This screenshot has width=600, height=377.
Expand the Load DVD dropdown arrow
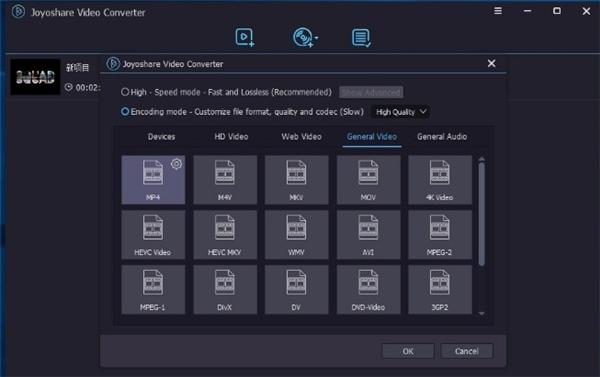click(x=316, y=38)
